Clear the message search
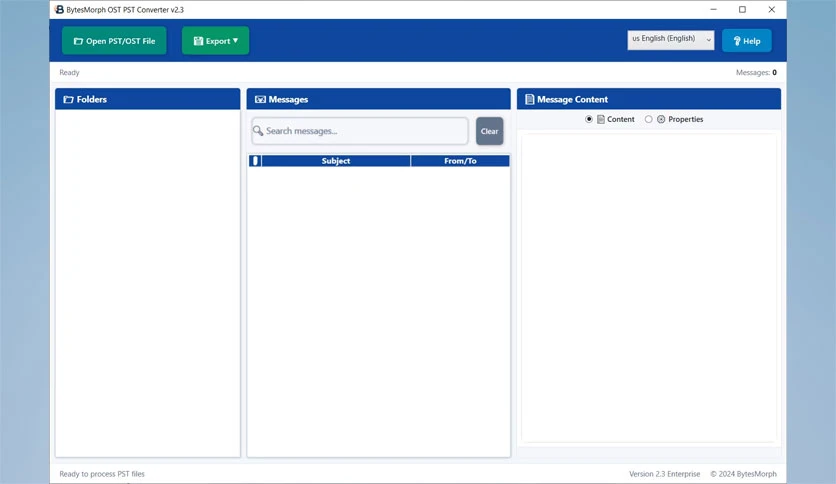Image resolution: width=836 pixels, height=484 pixels. click(489, 131)
